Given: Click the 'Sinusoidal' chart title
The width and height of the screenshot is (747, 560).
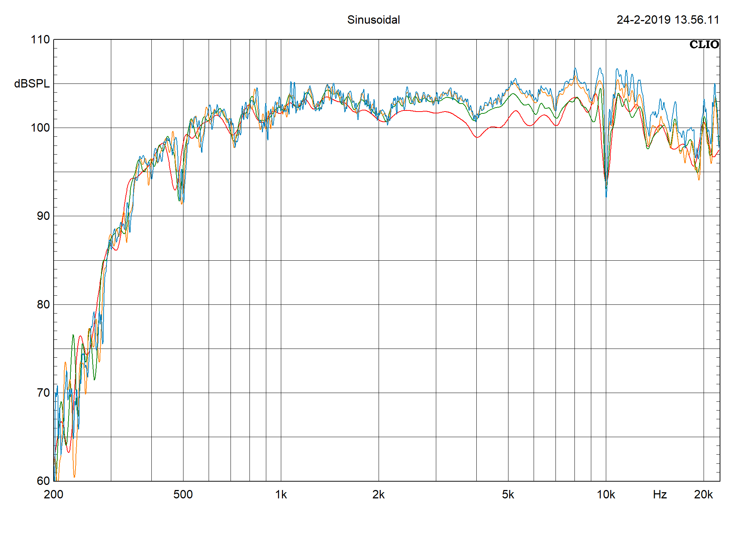Looking at the screenshot, I should point(373,20).
